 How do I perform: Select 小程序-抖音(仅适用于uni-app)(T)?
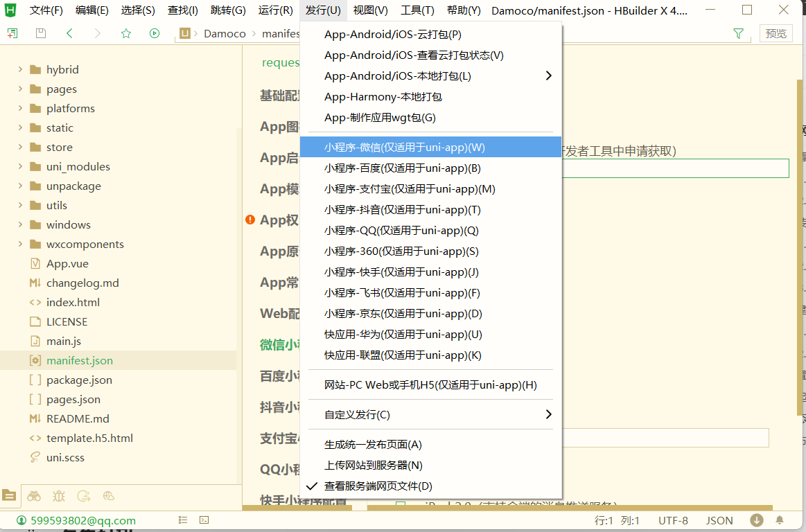pyautogui.click(x=431, y=210)
